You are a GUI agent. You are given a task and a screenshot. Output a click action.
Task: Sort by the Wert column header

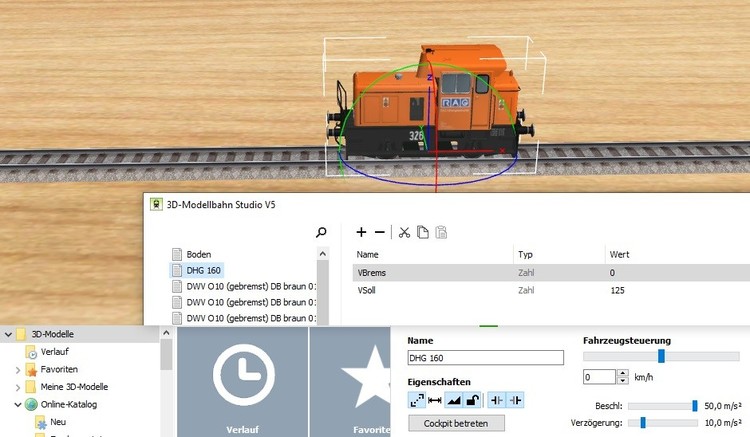click(x=619, y=255)
